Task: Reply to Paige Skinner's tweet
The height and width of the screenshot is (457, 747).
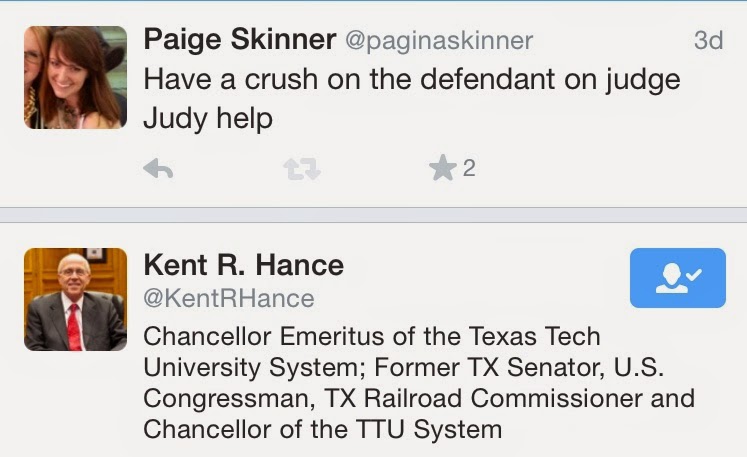Action: [x=158, y=170]
